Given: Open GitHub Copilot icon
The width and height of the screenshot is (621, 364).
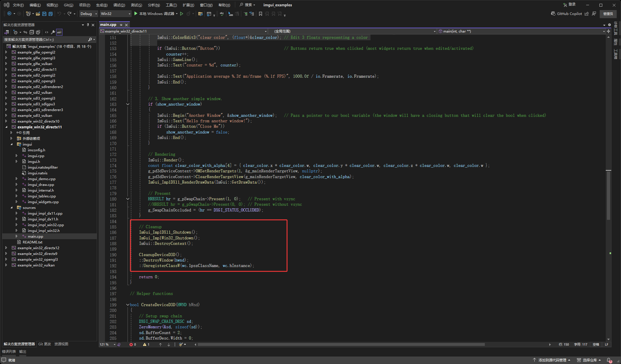Looking at the screenshot, I should [553, 14].
